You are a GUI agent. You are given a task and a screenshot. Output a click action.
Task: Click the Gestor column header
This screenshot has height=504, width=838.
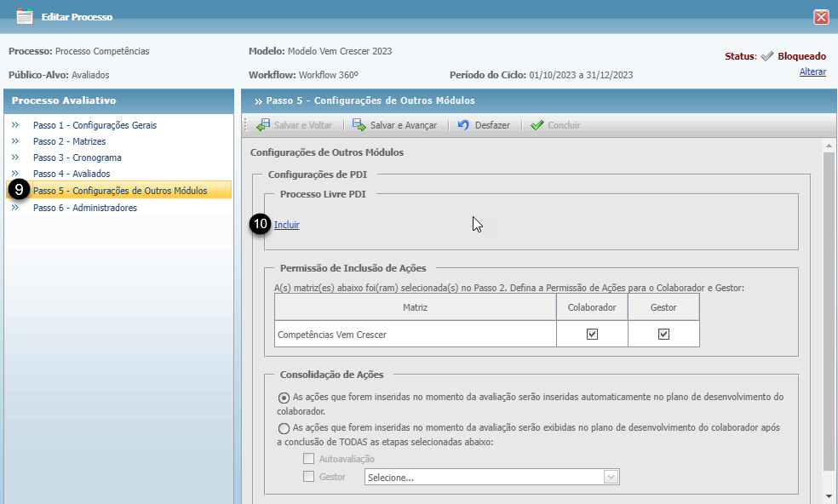(663, 307)
